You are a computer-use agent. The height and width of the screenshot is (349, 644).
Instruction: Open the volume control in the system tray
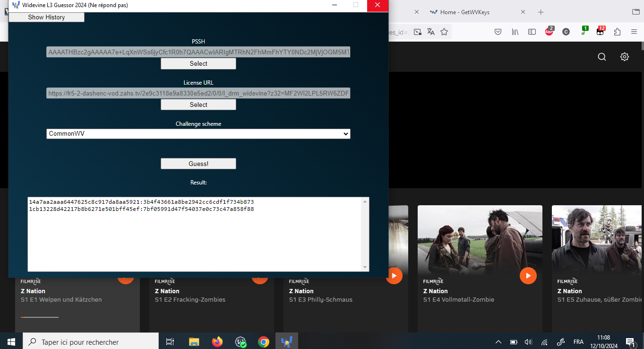[529, 341]
